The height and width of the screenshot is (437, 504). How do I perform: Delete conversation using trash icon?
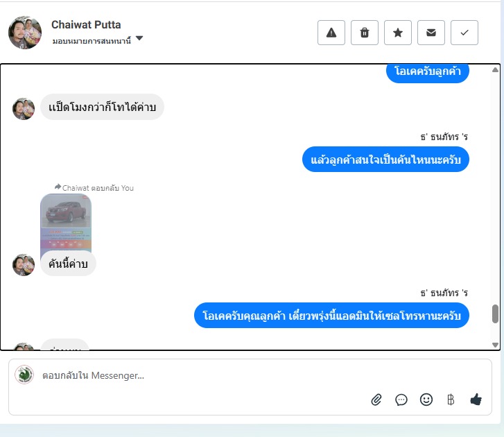tap(365, 33)
